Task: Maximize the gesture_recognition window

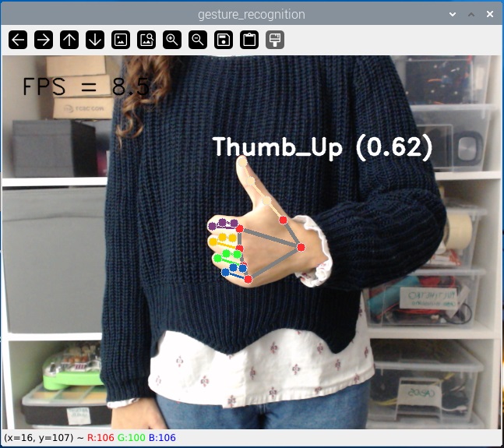Action: pos(471,14)
